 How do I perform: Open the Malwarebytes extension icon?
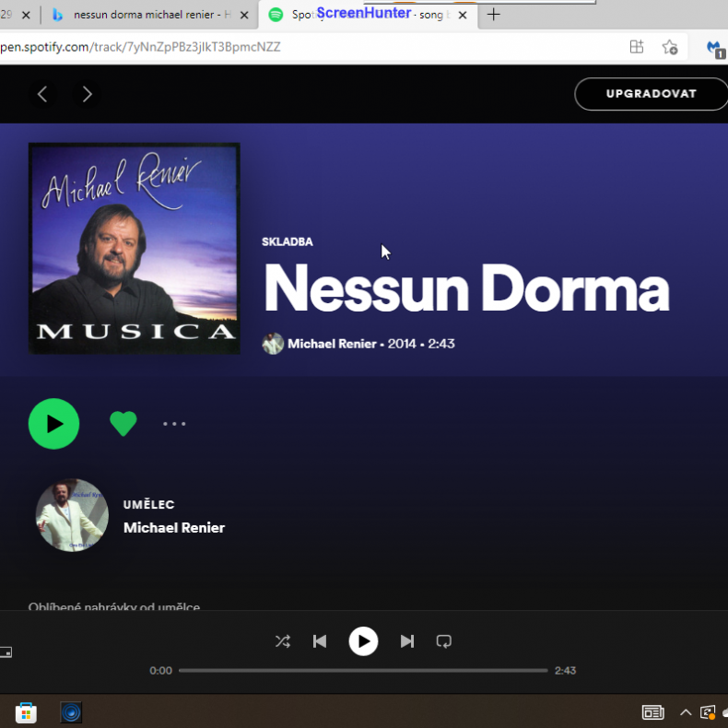(715, 48)
